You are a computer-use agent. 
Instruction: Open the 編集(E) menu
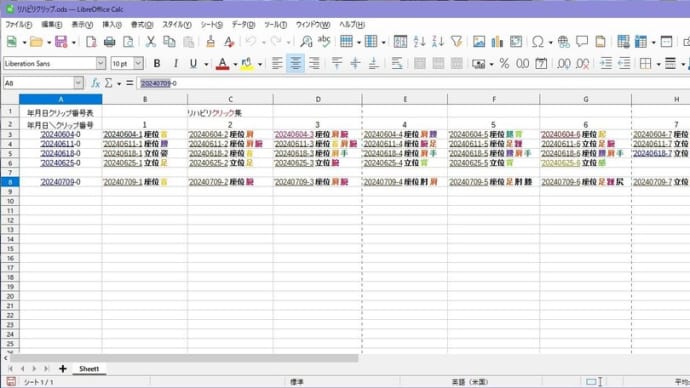pos(51,25)
